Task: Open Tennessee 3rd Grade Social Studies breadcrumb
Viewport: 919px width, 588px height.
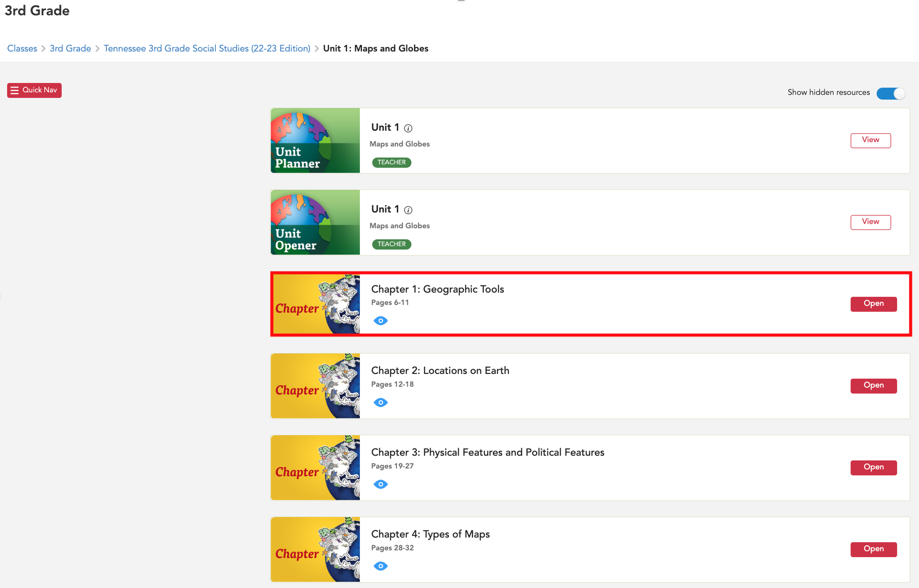Action: click(x=207, y=49)
